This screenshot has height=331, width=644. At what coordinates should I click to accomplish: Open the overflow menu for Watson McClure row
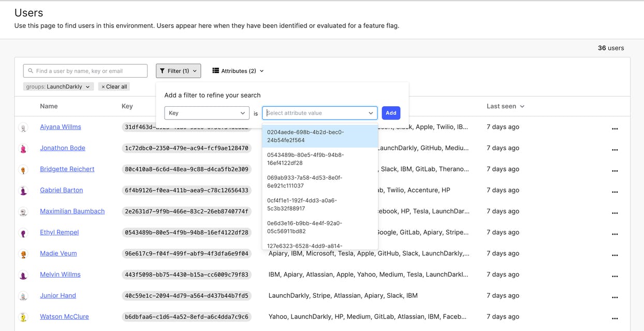click(615, 319)
